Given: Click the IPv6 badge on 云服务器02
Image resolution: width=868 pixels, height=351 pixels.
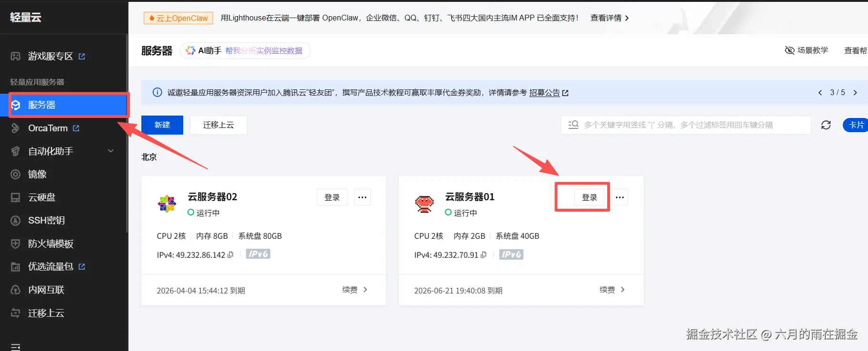Looking at the screenshot, I should [x=258, y=254].
